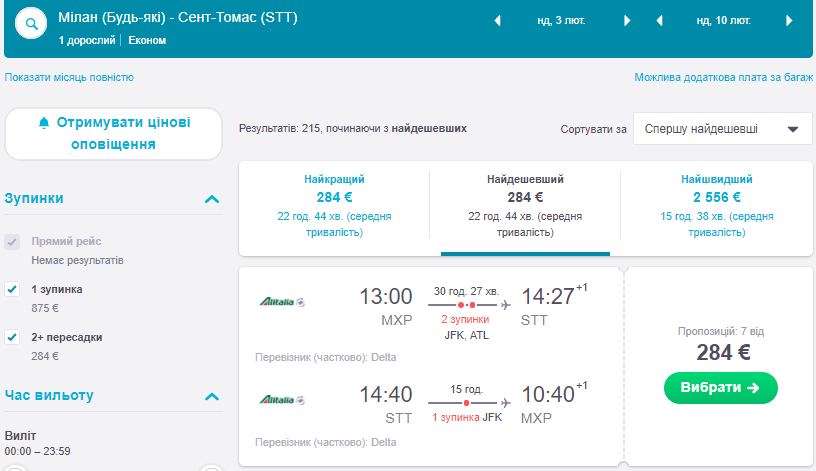Go to next return date arrow
Viewport: 816px width, 471px height.
789,20
